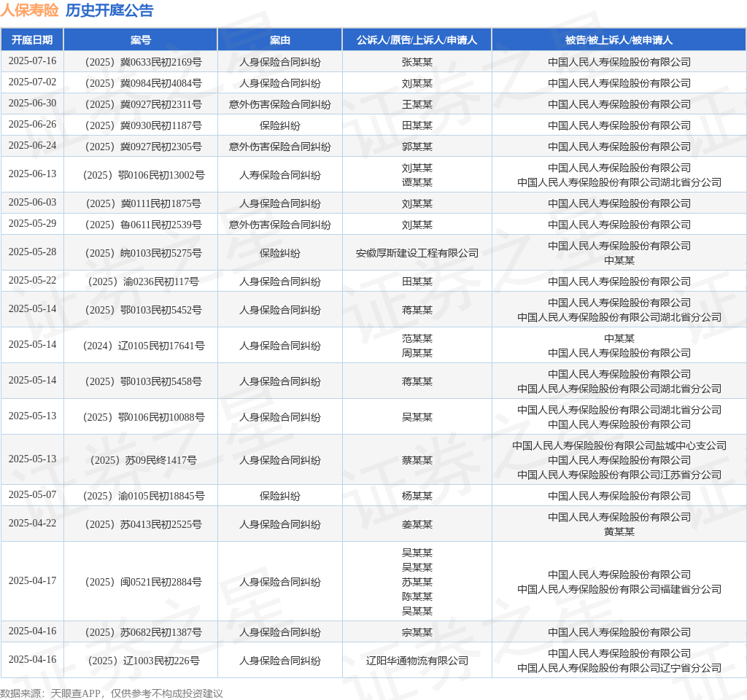Select case number 冀0984民初4084号
The width and height of the screenshot is (747, 700).
tap(144, 83)
